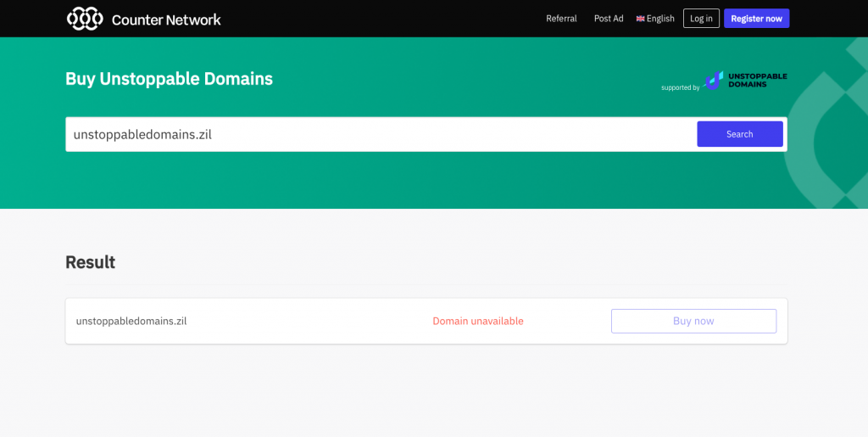
Task: Click the red Domain unavailable status
Action: [x=478, y=321]
